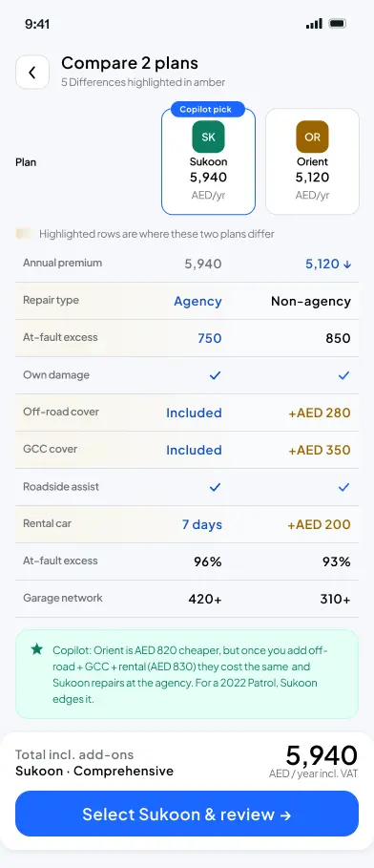Click the amber highlight legend swatch

coord(24,234)
